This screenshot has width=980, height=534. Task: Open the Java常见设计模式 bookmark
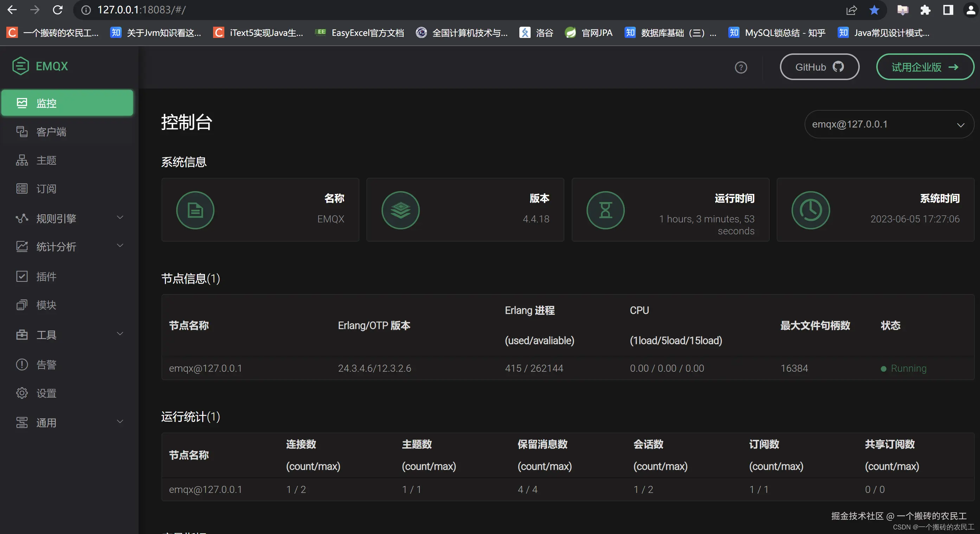883,33
